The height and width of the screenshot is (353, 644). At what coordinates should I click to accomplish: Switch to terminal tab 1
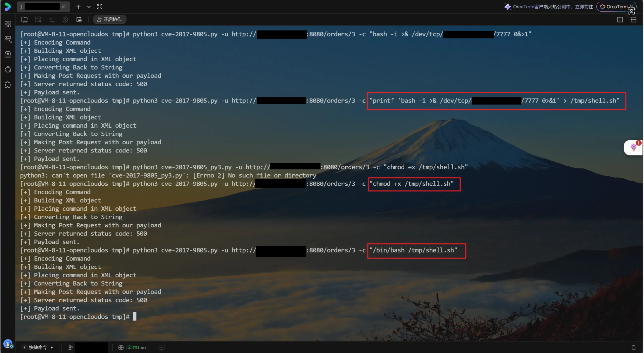[x=43, y=7]
